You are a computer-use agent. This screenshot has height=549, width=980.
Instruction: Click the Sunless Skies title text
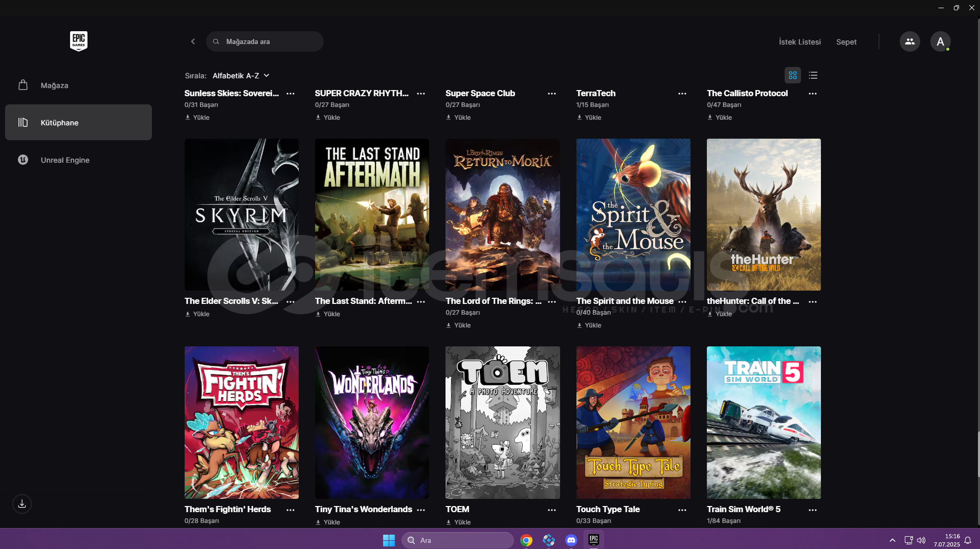coord(232,93)
